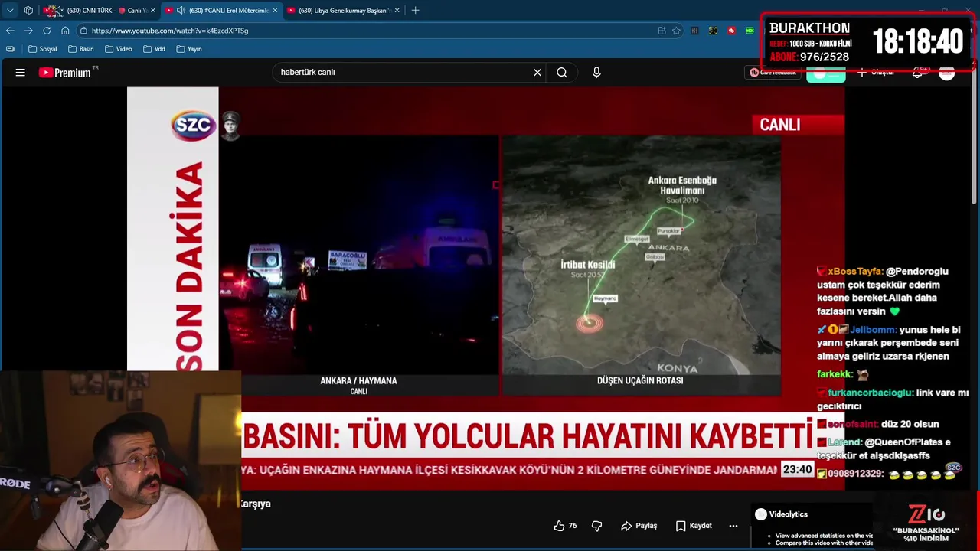Click the Paylaş share button
Screen dimensions: 980x551
click(639, 526)
